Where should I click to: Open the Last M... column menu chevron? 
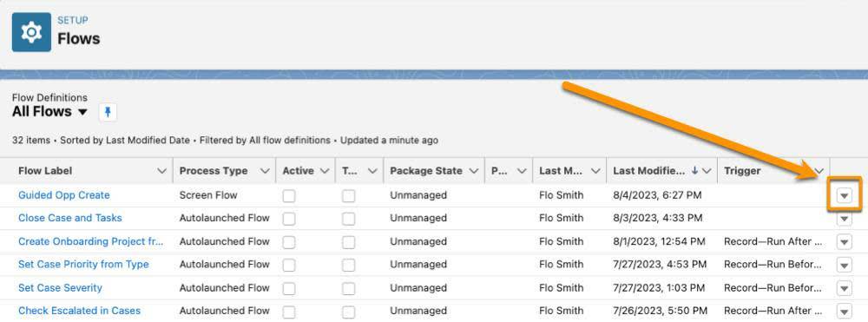click(595, 171)
